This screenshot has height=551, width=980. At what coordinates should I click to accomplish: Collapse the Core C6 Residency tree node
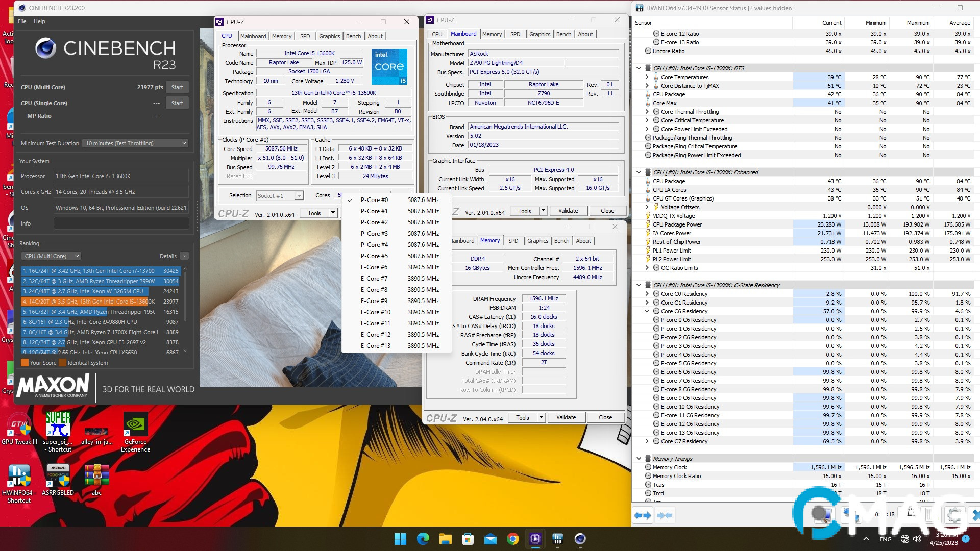[647, 311]
